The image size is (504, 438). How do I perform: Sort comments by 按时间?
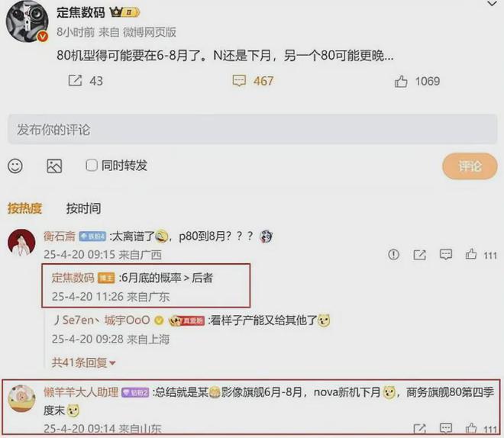[83, 208]
